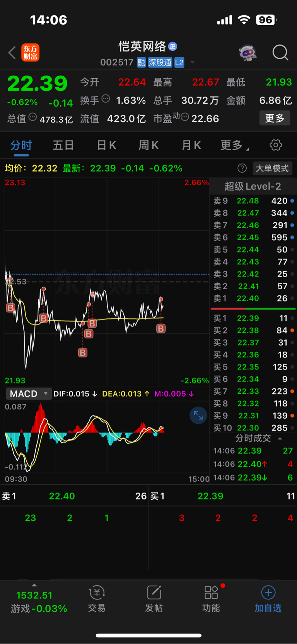Open the 发帖 post icon
Screen dimensions: 297x644
click(154, 599)
